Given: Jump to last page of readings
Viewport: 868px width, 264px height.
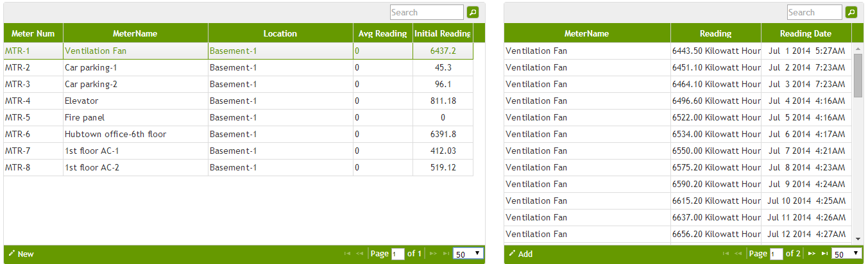Looking at the screenshot, I should tap(824, 254).
